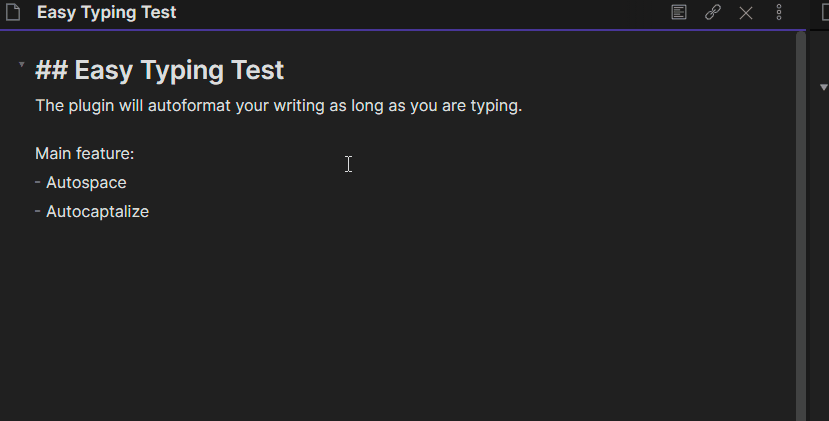Click the dash bullet before Autocaptalize
The width and height of the screenshot is (829, 421).
point(38,211)
